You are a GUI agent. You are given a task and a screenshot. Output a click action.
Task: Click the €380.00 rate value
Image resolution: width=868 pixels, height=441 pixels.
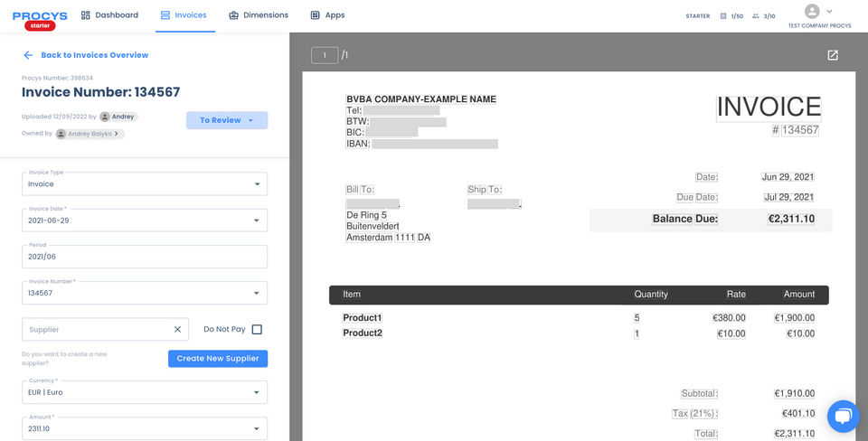pos(729,318)
